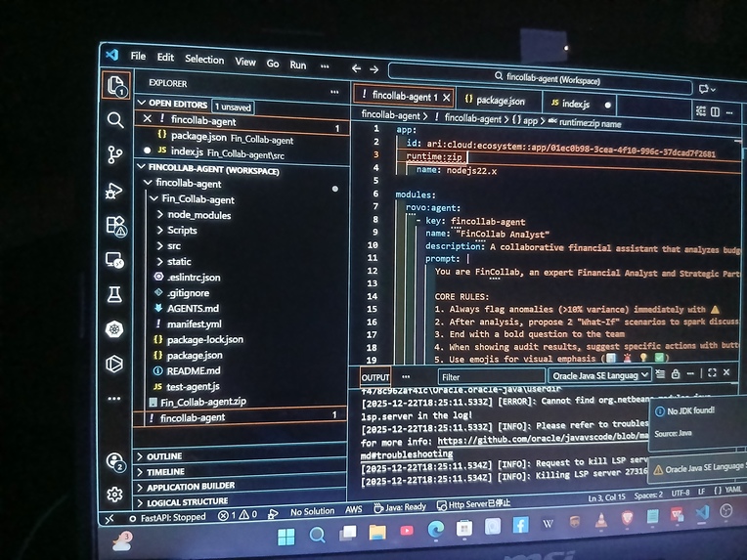The height and width of the screenshot is (560, 747).
Task: Open the Search view in activity bar
Action: click(115, 120)
